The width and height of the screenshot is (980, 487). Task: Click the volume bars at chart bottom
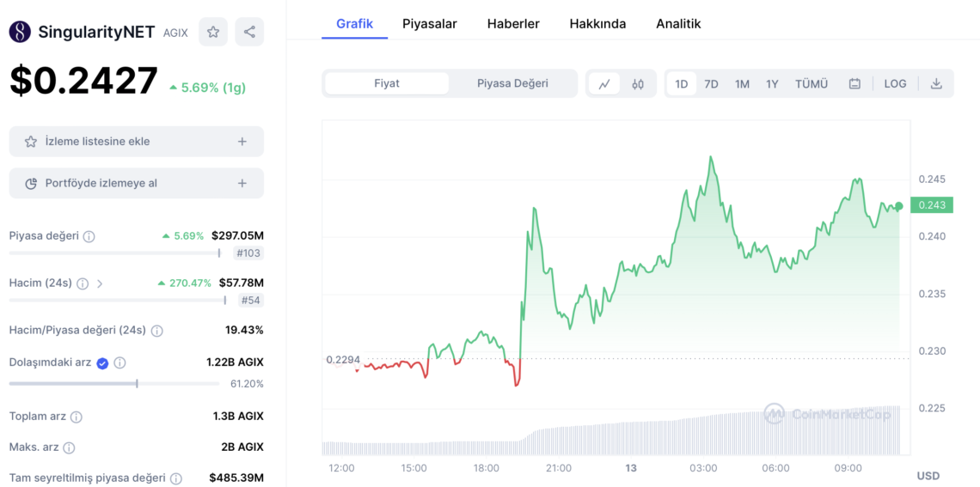(x=611, y=433)
